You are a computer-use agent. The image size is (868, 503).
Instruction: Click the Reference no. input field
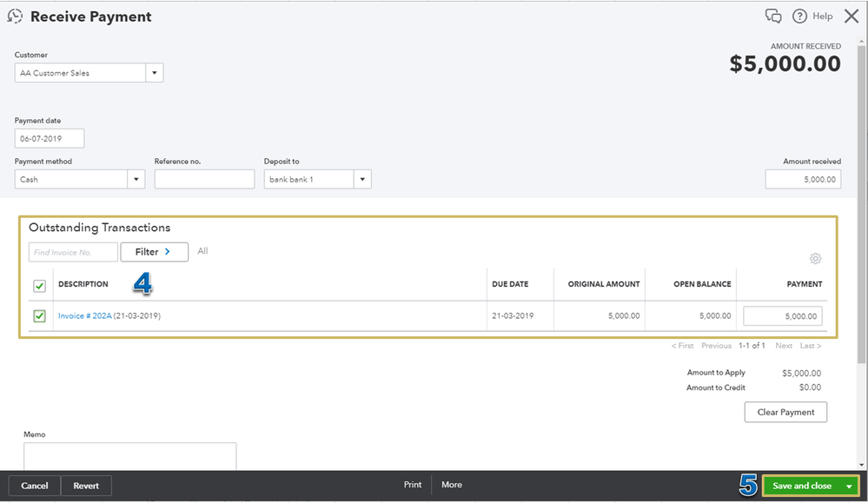(x=204, y=179)
